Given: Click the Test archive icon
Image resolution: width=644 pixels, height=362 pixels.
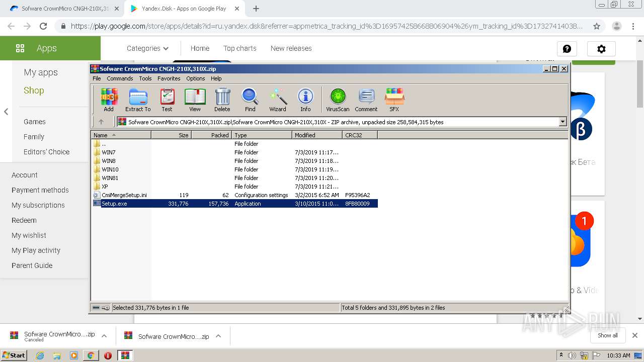Looking at the screenshot, I should [167, 100].
